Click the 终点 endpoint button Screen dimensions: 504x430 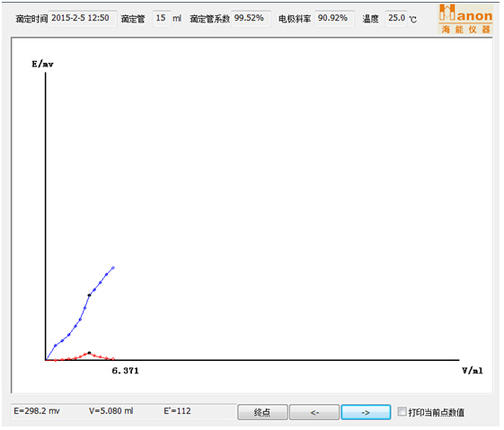pos(262,412)
